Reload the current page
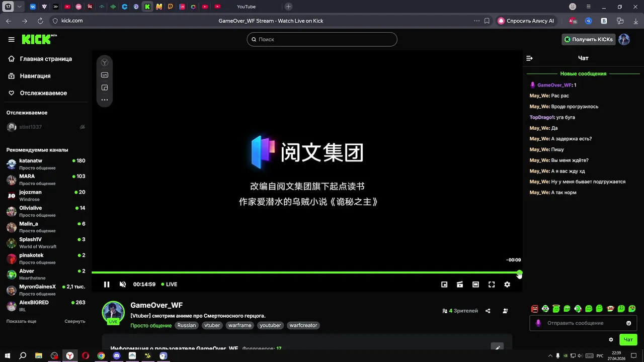This screenshot has height=362, width=644. click(40, 21)
